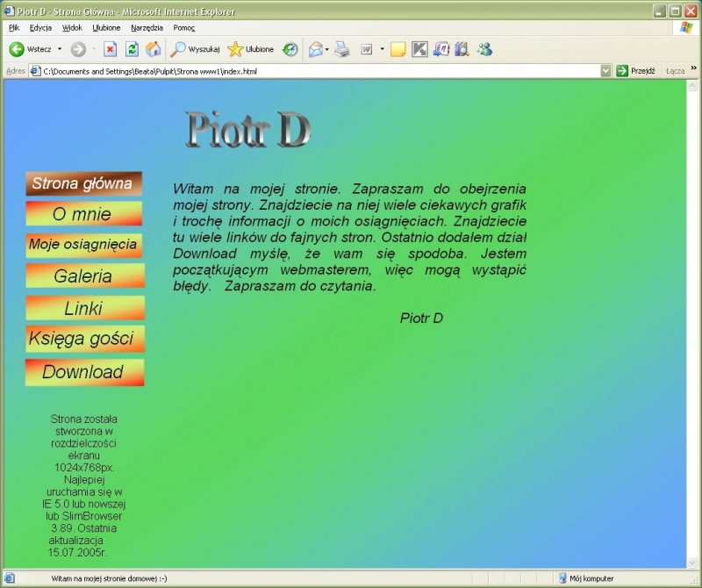Viewport: 702px width, 588px height.
Task: Open the Wyszukaj search panel
Action: (x=196, y=49)
